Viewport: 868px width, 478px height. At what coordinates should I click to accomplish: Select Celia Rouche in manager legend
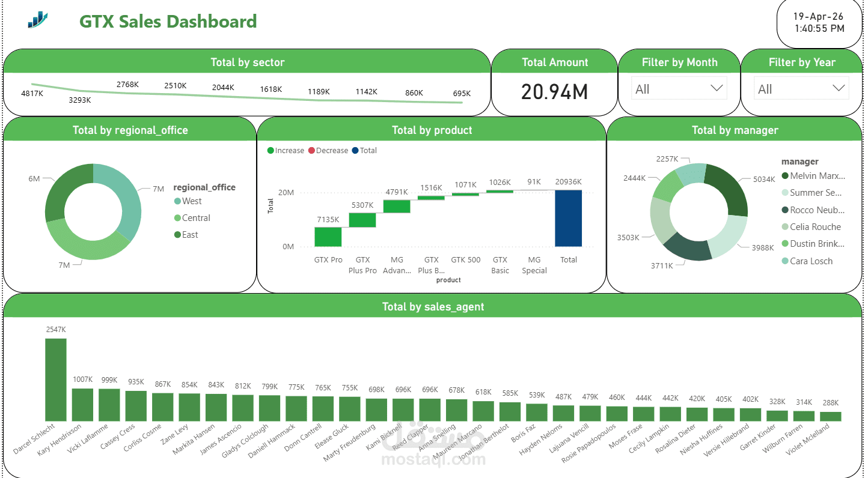click(x=811, y=227)
